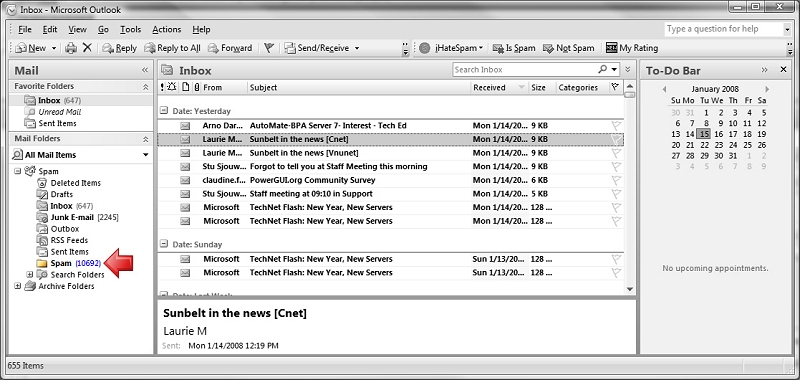Go to previous month in calendar
800x380 pixels.
coord(664,89)
